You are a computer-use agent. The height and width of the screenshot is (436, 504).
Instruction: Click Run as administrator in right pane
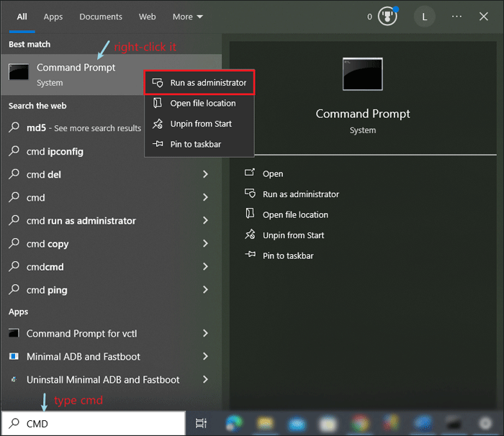click(x=301, y=194)
